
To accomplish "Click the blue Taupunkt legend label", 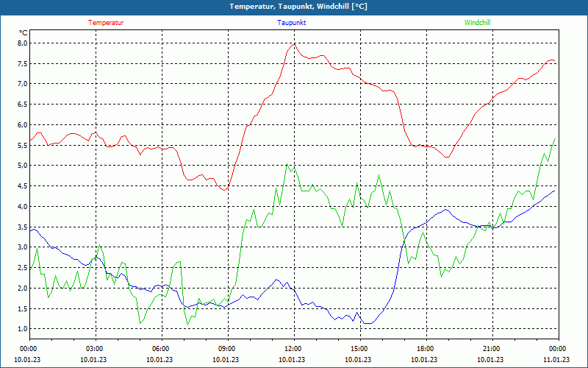I will (292, 23).
